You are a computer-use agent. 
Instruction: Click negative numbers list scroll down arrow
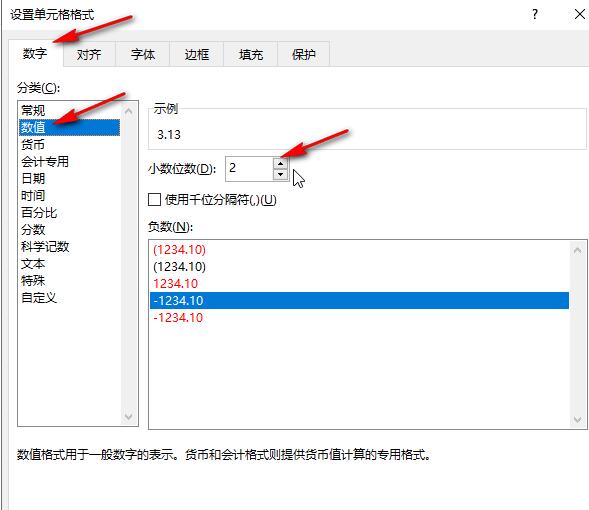pos(577,420)
